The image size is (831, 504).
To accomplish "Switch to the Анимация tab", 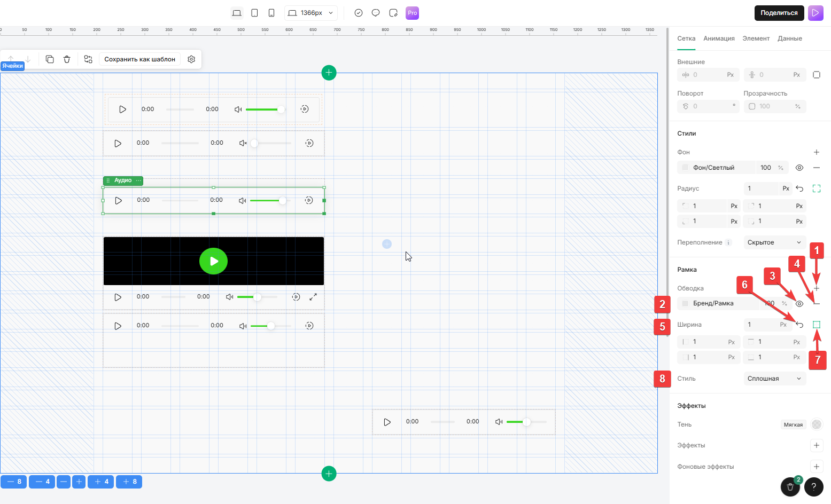I will pos(719,38).
